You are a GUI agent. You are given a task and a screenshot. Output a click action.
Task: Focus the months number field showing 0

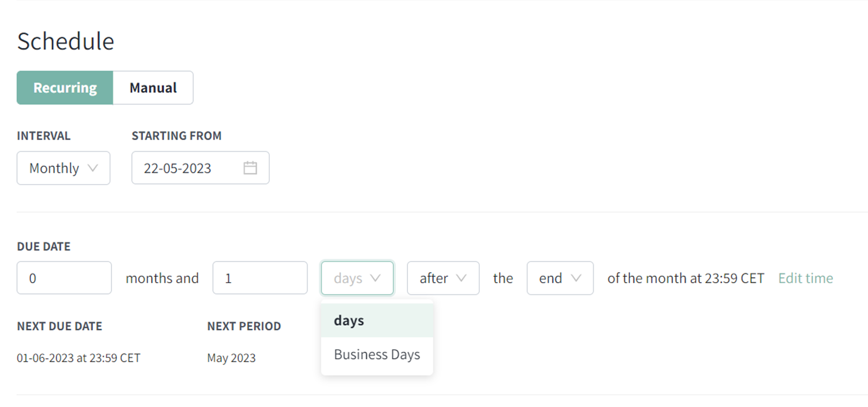pyautogui.click(x=64, y=278)
